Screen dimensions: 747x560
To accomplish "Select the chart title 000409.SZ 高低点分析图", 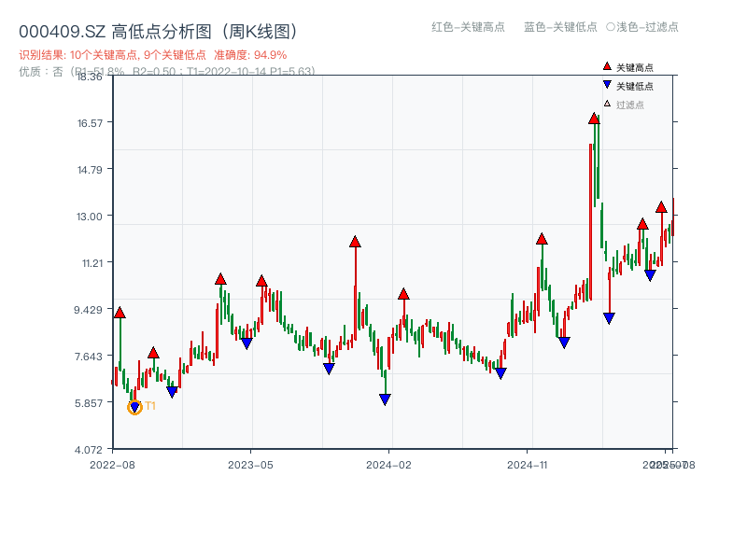I will coord(103,29).
